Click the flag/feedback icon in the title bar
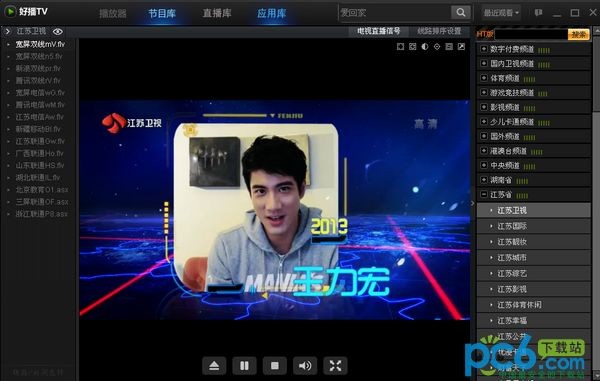This screenshot has height=381, width=600. pos(538,13)
